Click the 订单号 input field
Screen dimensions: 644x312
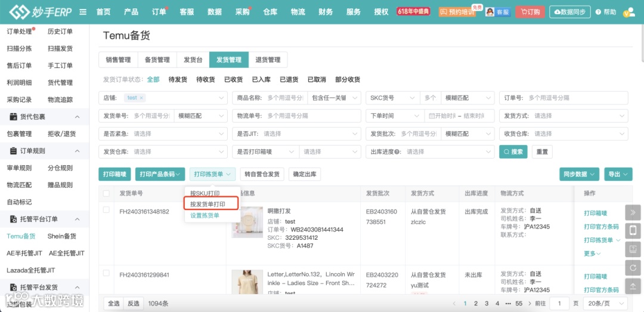point(563,98)
